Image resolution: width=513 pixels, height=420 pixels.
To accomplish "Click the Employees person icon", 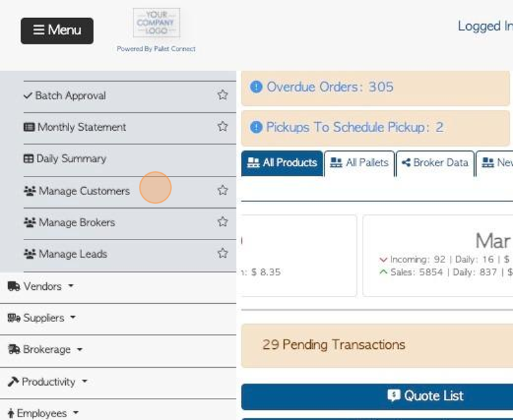I will point(11,413).
